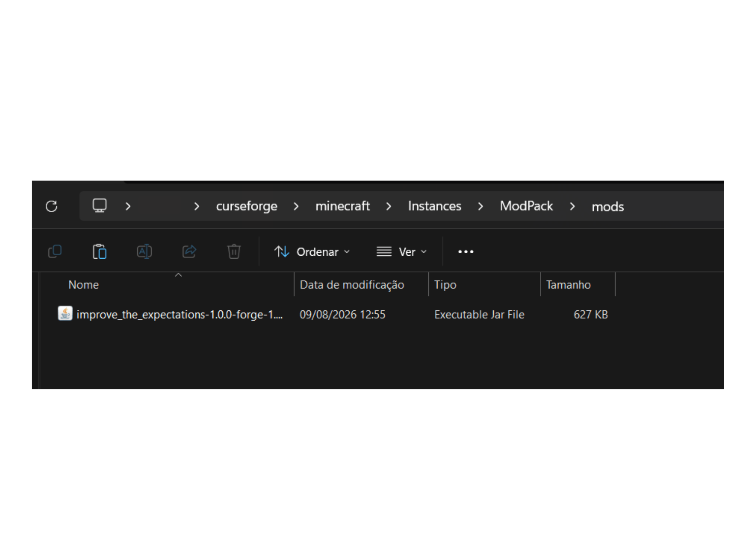This screenshot has height=534, width=756.
Task: Click the refresh icon beside address bar
Action: point(51,206)
